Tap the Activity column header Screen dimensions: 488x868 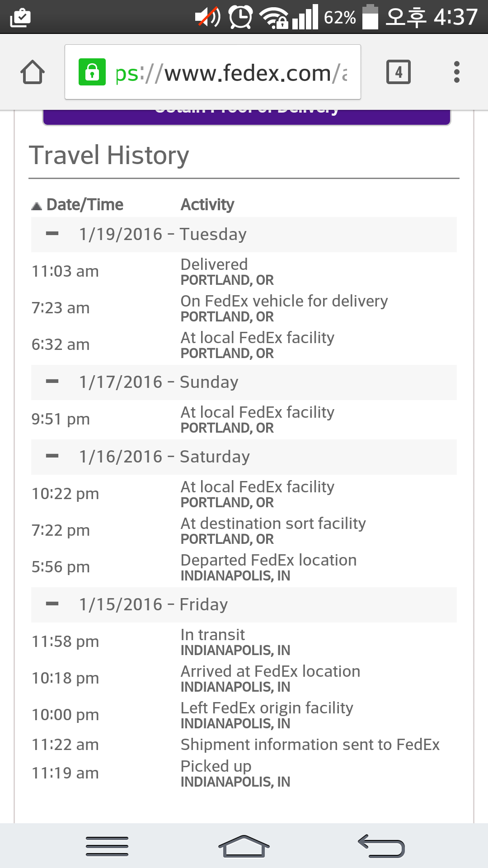207,204
